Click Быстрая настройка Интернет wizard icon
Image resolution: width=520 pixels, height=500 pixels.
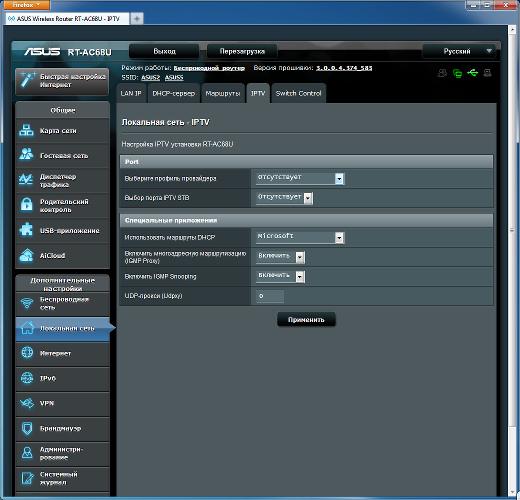pos(27,80)
